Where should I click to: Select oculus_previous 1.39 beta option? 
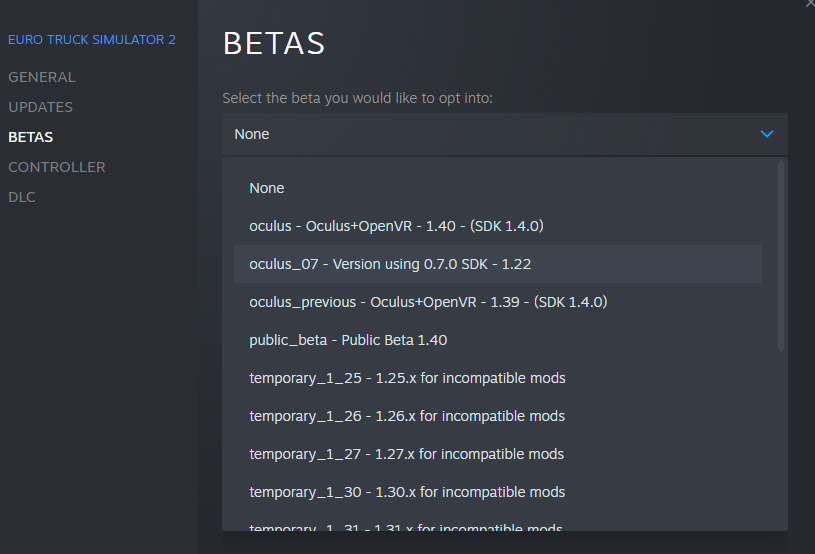498,302
